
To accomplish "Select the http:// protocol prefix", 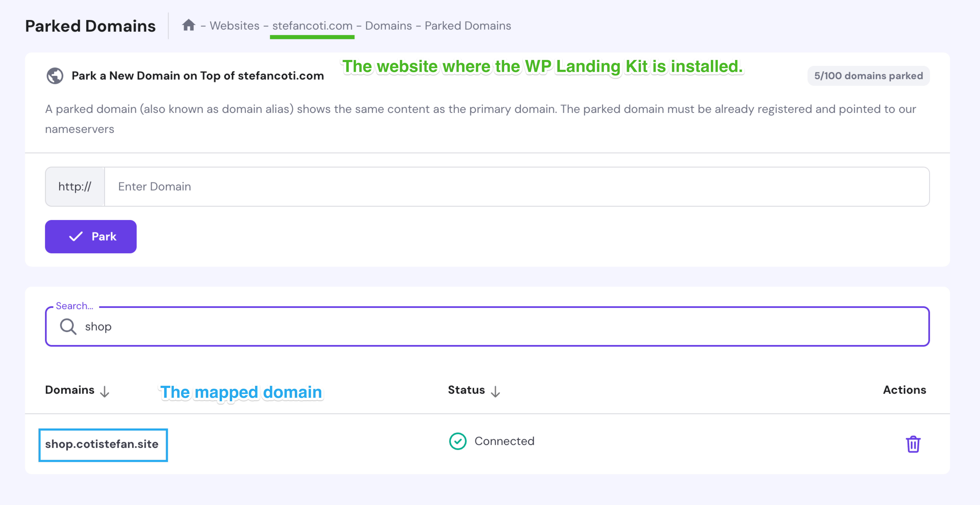I will coord(75,186).
